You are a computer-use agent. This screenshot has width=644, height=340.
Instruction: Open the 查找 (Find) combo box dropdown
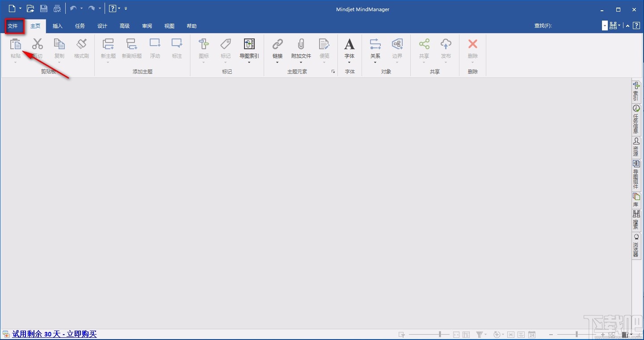[605, 26]
